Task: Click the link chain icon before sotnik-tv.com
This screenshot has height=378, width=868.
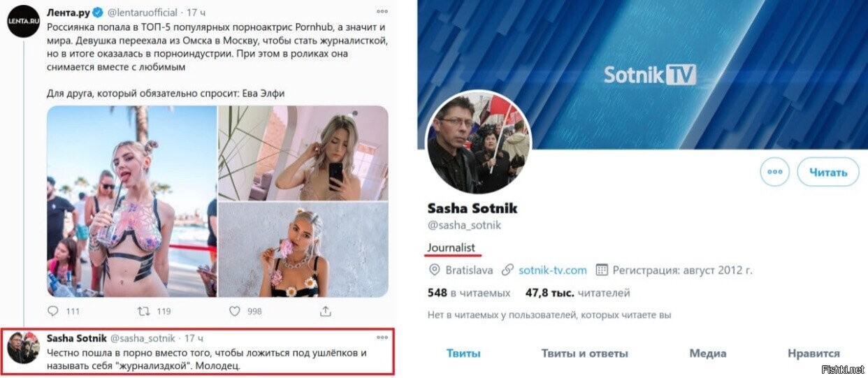Action: coord(508,270)
